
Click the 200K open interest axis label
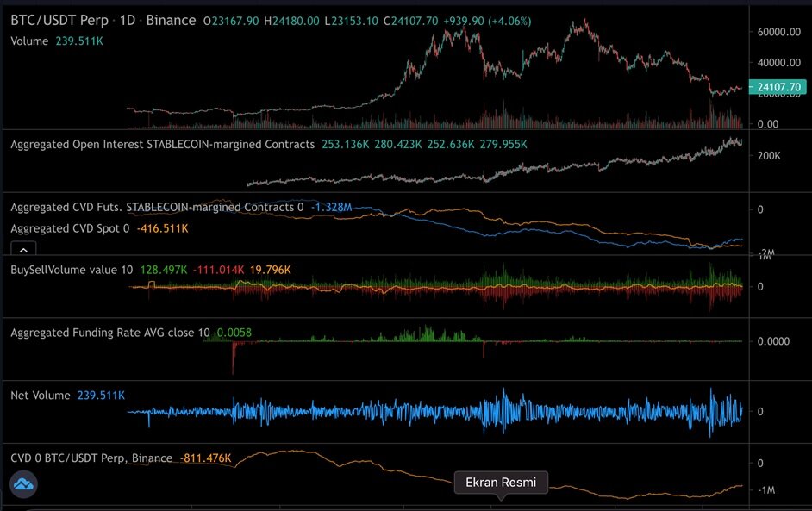[x=769, y=156]
